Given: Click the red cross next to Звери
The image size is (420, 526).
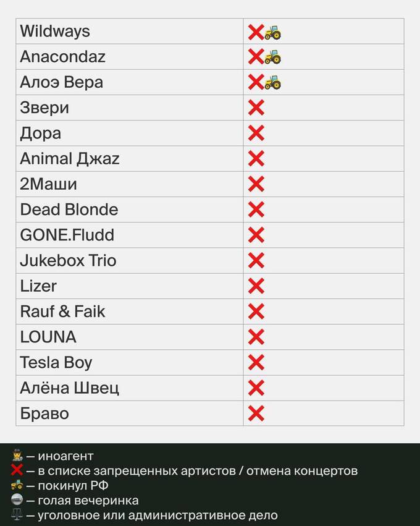Looking at the screenshot, I should pyautogui.click(x=256, y=108).
